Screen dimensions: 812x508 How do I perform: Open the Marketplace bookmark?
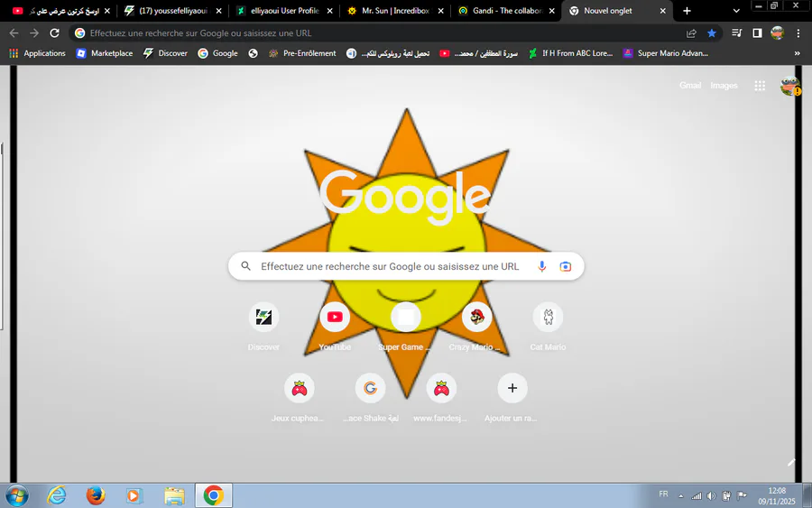[x=105, y=53]
